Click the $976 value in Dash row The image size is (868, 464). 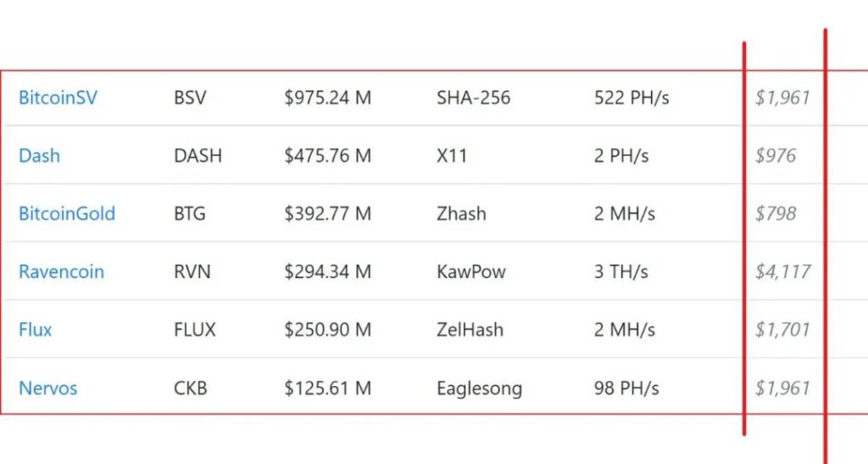(x=776, y=156)
